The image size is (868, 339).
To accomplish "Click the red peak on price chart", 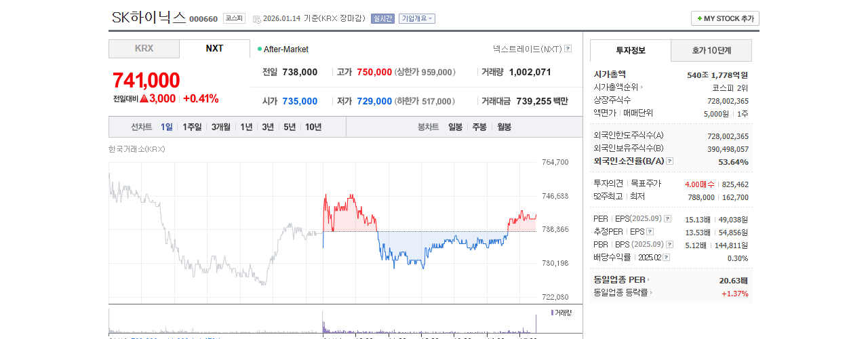I will pyautogui.click(x=326, y=195).
